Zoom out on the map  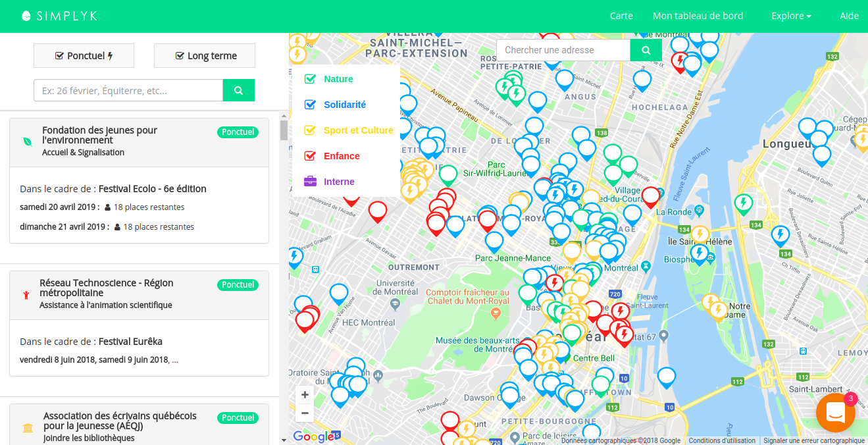(305, 413)
